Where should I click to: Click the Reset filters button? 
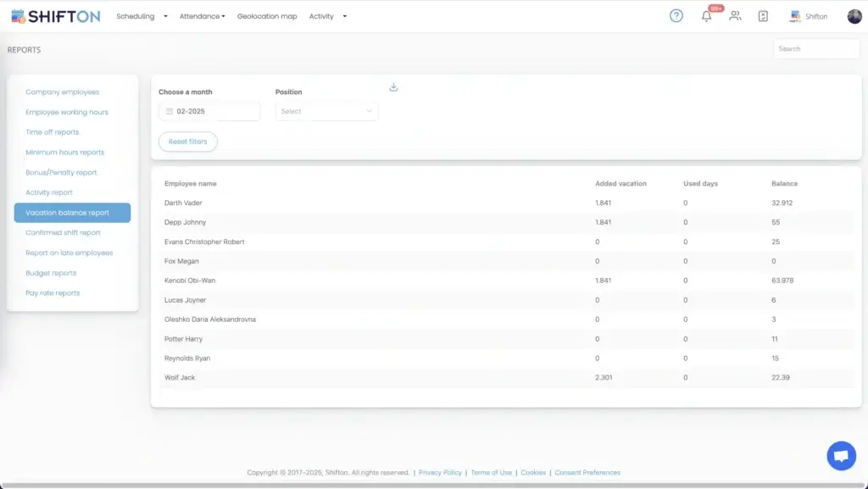(187, 142)
